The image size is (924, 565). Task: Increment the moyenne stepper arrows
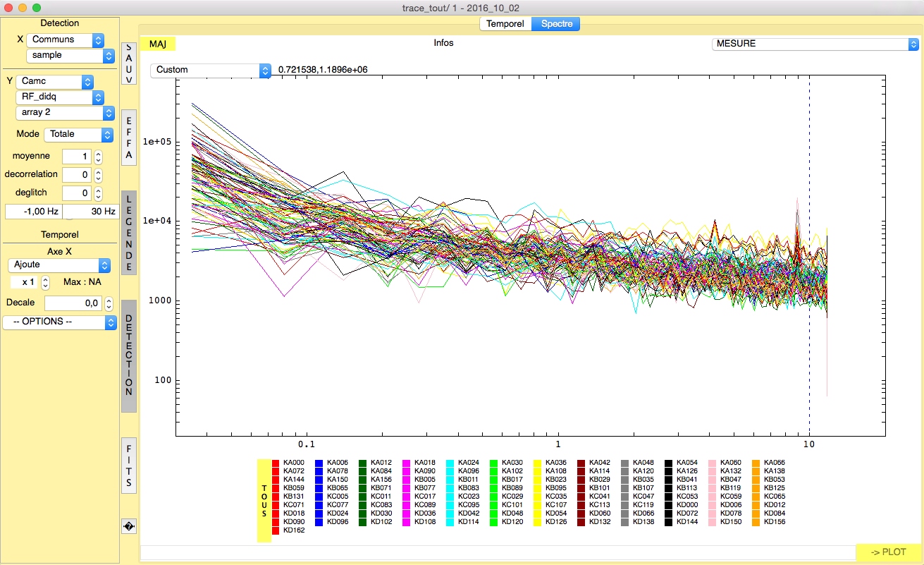tap(99, 153)
